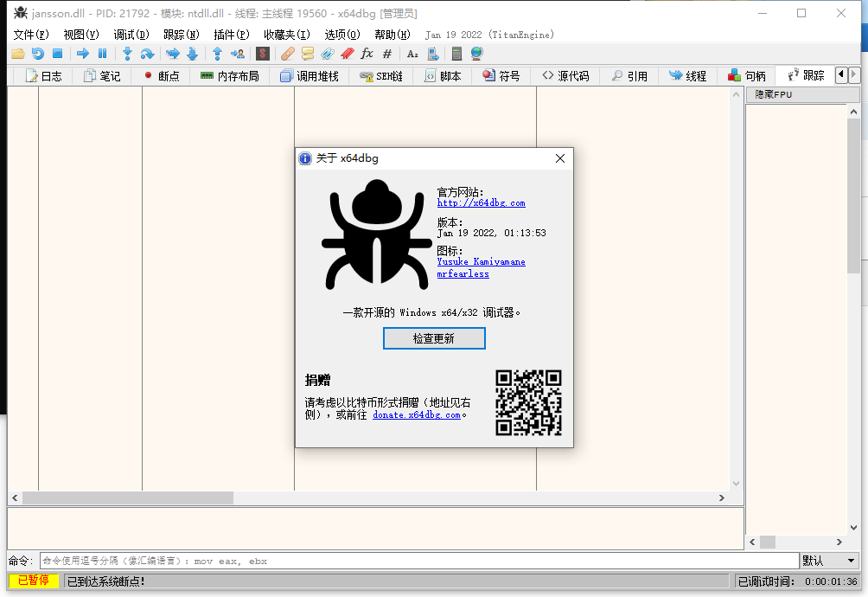Click the donation QR code image
Image resolution: width=868 pixels, height=597 pixels.
pyautogui.click(x=528, y=402)
